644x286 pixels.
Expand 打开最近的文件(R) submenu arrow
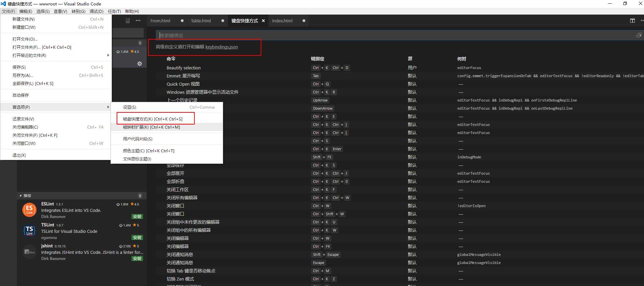pos(108,55)
